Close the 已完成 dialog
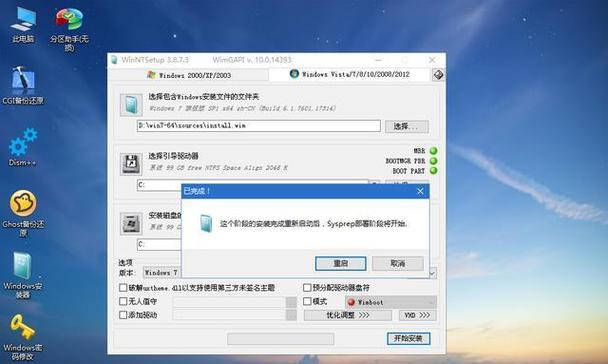Viewport: 608px width, 364px height. 420,191
